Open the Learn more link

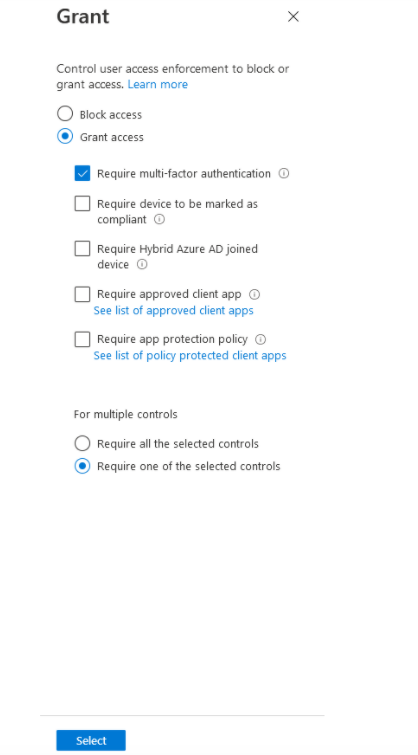[157, 84]
